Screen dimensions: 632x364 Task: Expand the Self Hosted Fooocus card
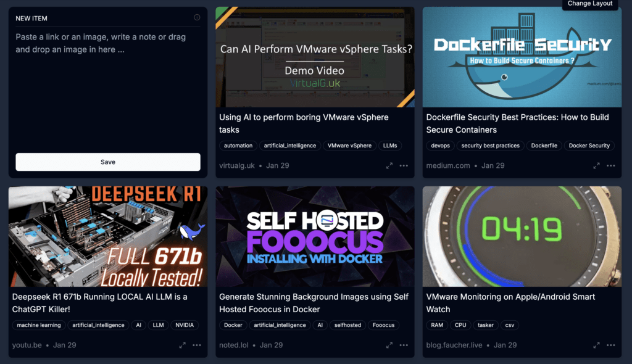coord(389,345)
